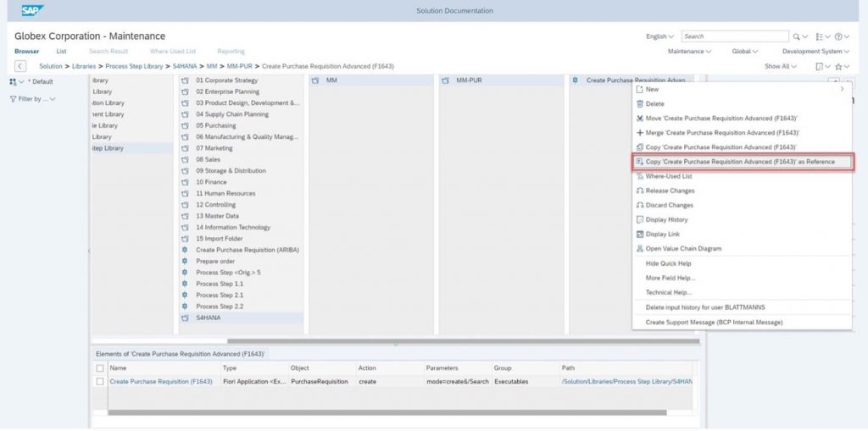Choose More Field Help menu entry
Image resolution: width=868 pixels, height=431 pixels.
tap(670, 278)
